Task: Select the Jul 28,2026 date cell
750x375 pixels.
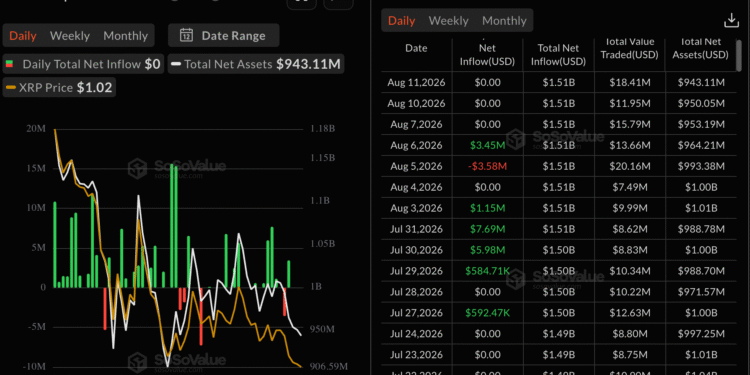Action: pyautogui.click(x=416, y=292)
